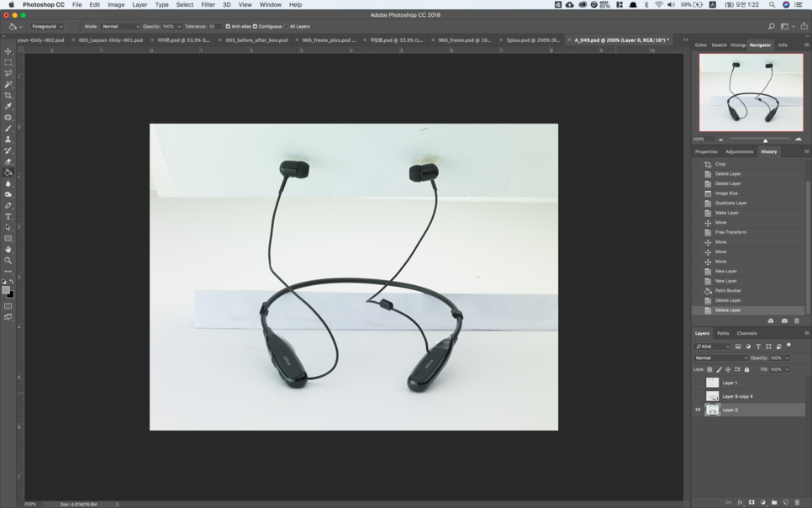Select the Hand tool

pos(8,249)
